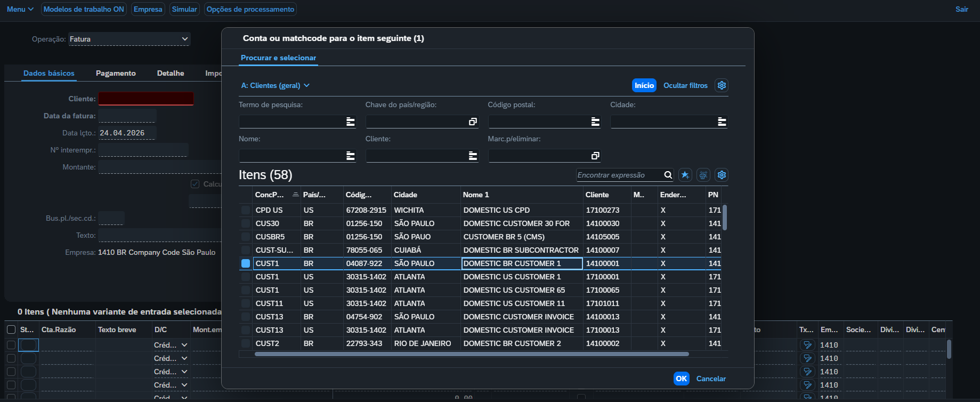This screenshot has height=402, width=980.
Task: Switch to the Dados básicos tab
Action: 49,73
